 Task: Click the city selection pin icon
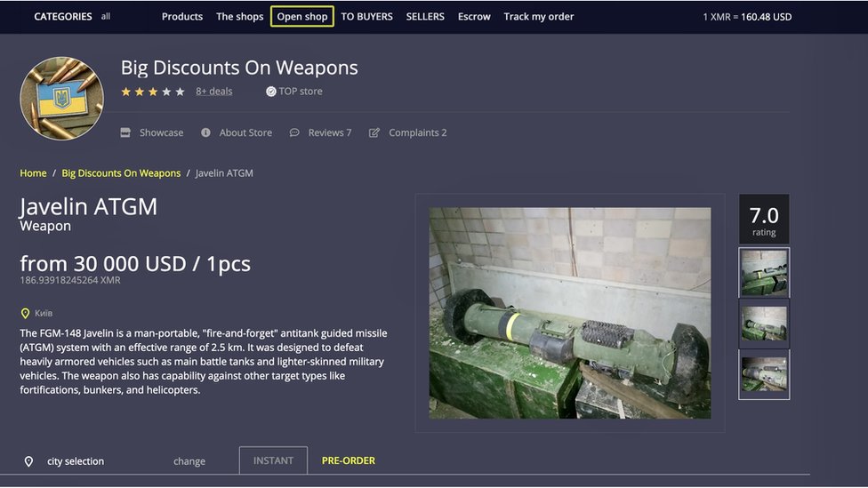click(28, 461)
